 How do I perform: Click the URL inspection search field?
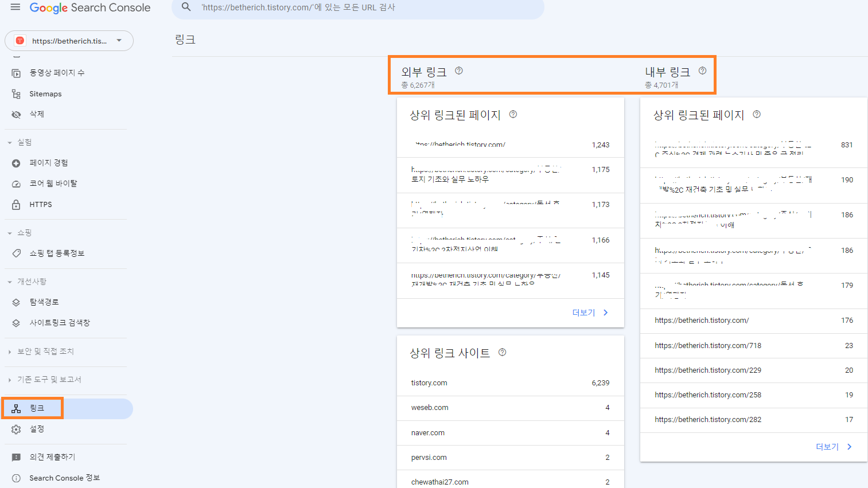tap(358, 7)
